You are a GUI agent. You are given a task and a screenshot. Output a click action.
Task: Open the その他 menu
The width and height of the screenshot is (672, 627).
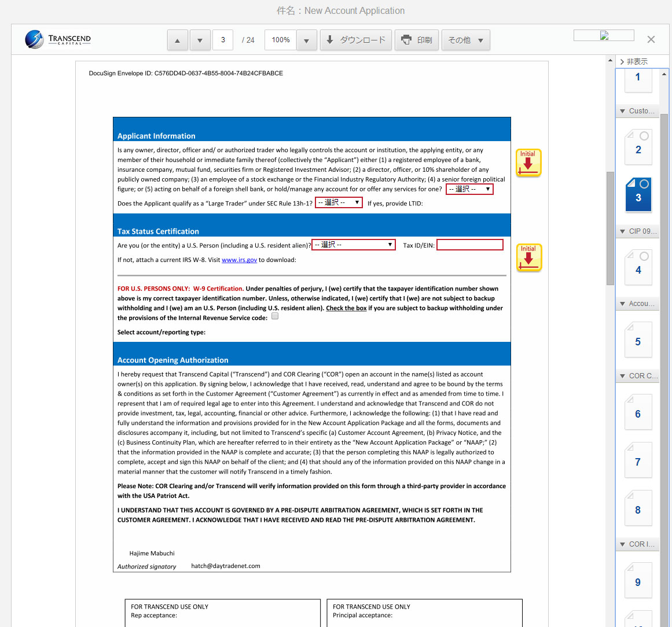coord(465,40)
